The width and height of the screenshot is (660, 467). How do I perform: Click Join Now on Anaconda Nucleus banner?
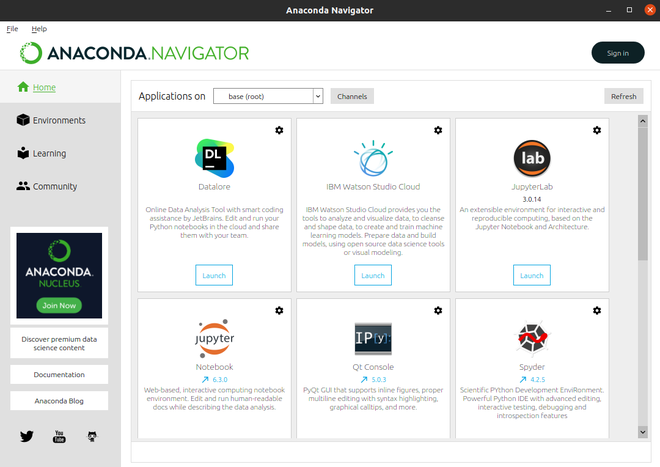pos(59,305)
